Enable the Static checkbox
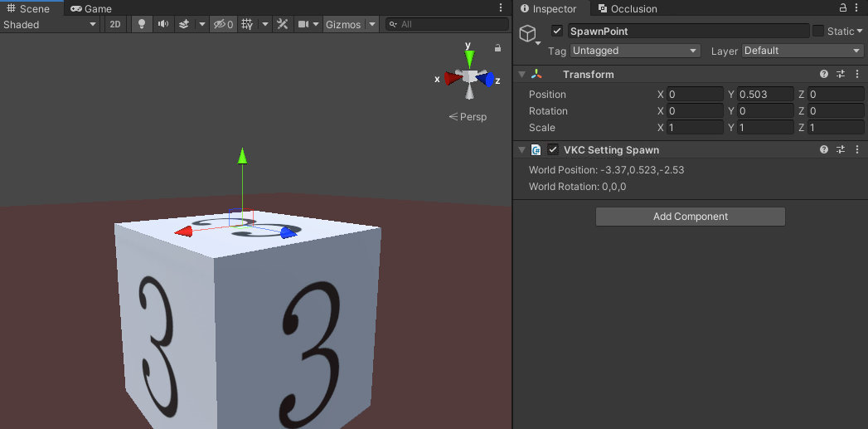 (x=818, y=31)
